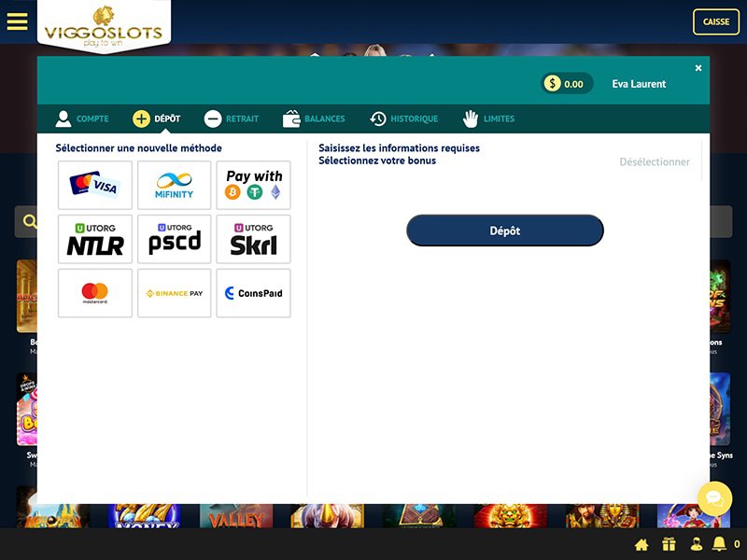The height and width of the screenshot is (560, 747).
Task: Open the live chat bubble
Action: [x=714, y=498]
